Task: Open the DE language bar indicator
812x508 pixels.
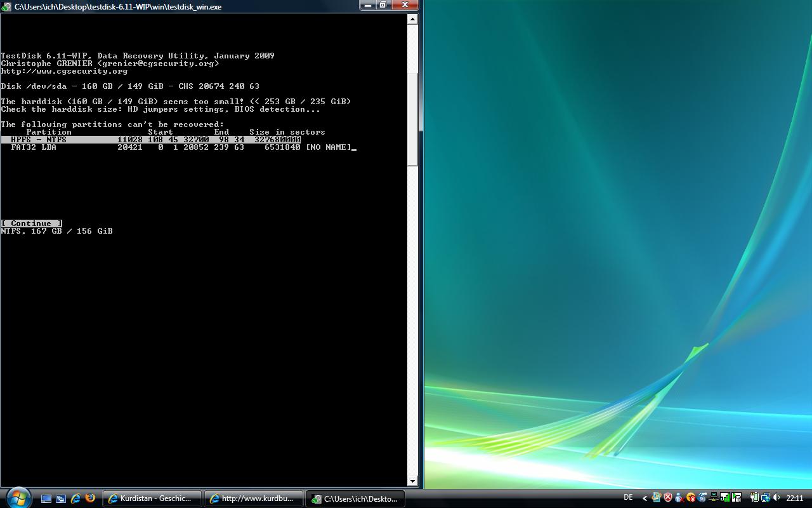Action: pos(628,497)
